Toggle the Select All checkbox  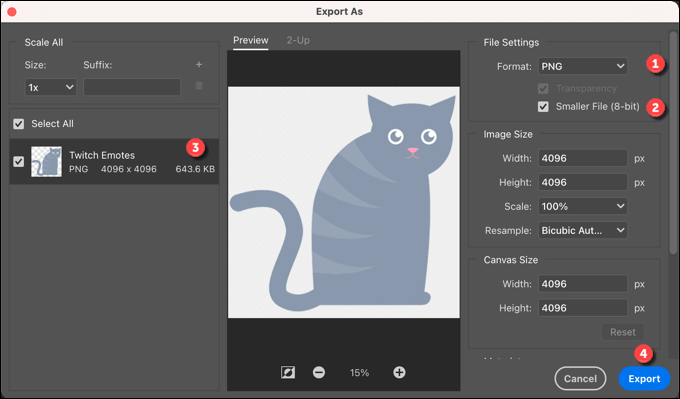click(19, 124)
